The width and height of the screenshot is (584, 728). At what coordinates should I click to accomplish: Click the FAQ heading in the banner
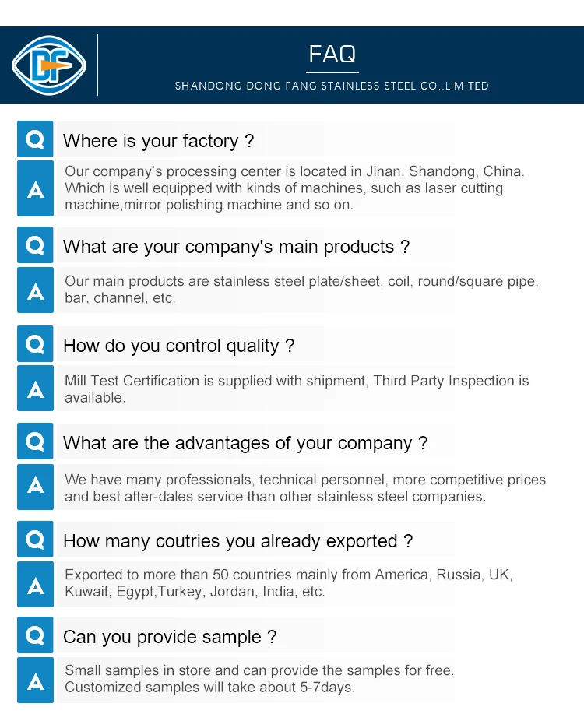click(332, 54)
